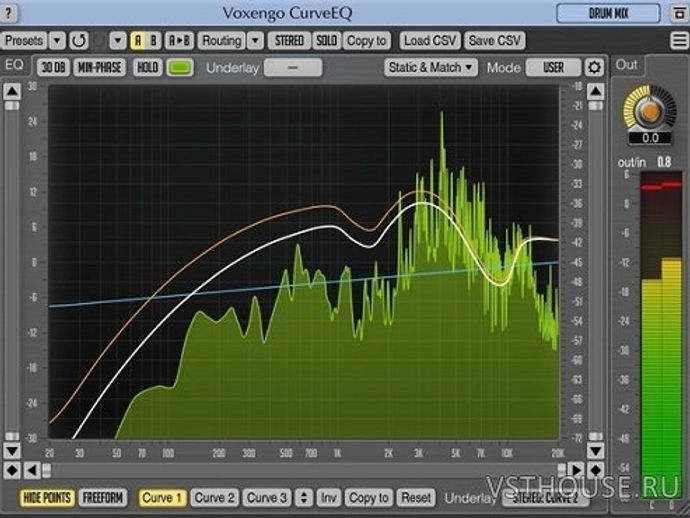Viewport: 690px width, 518px height.
Task: Toggle FREEFORM editing mode
Action: (103, 498)
